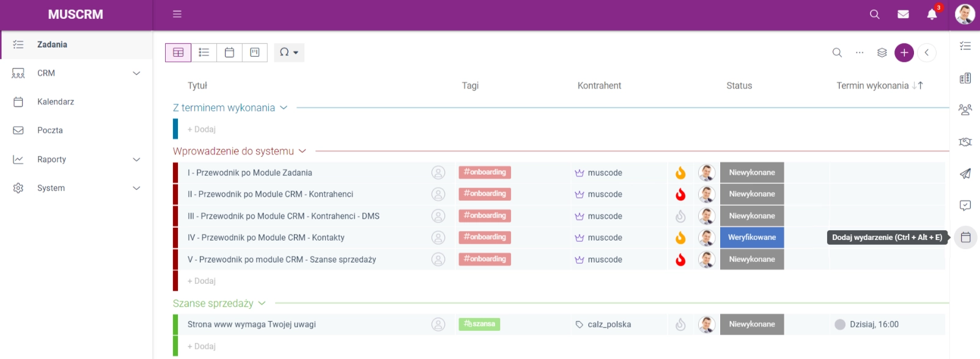Open notifications bell with badge
Image resolution: width=980 pixels, height=359 pixels.
coord(932,14)
